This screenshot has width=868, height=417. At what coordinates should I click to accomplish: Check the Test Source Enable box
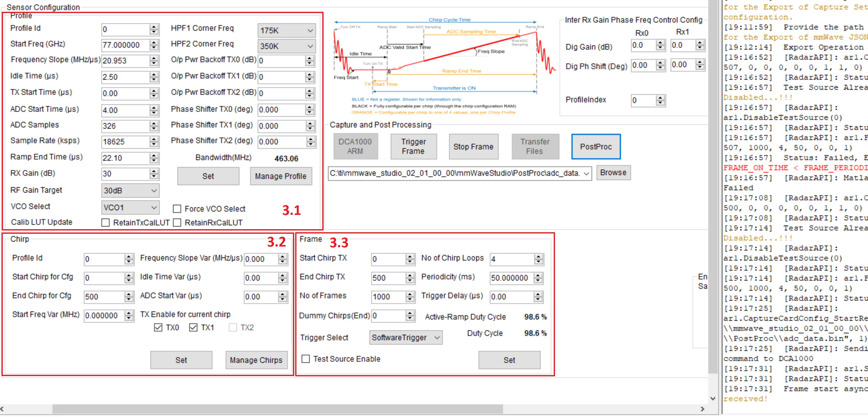tap(306, 359)
